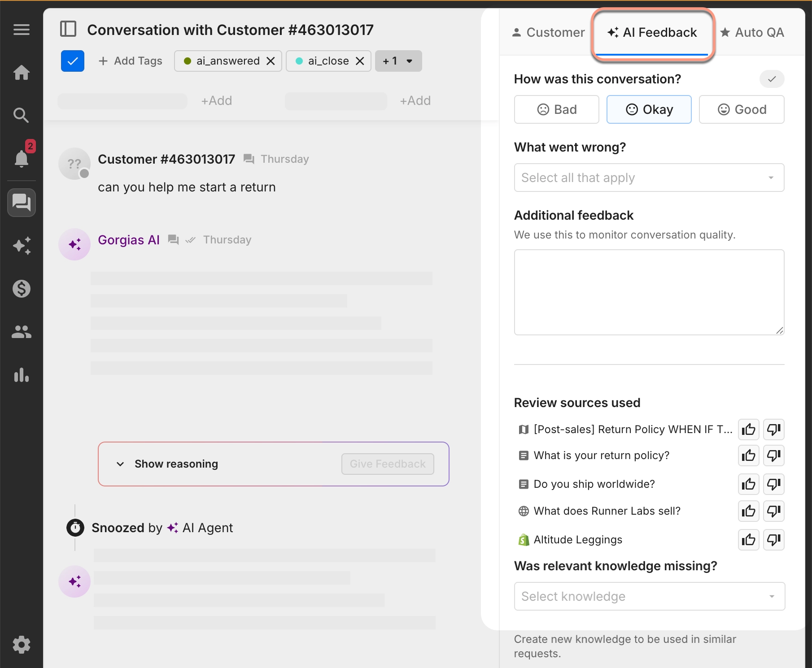Select the Search icon in the sidebar

[x=22, y=115]
